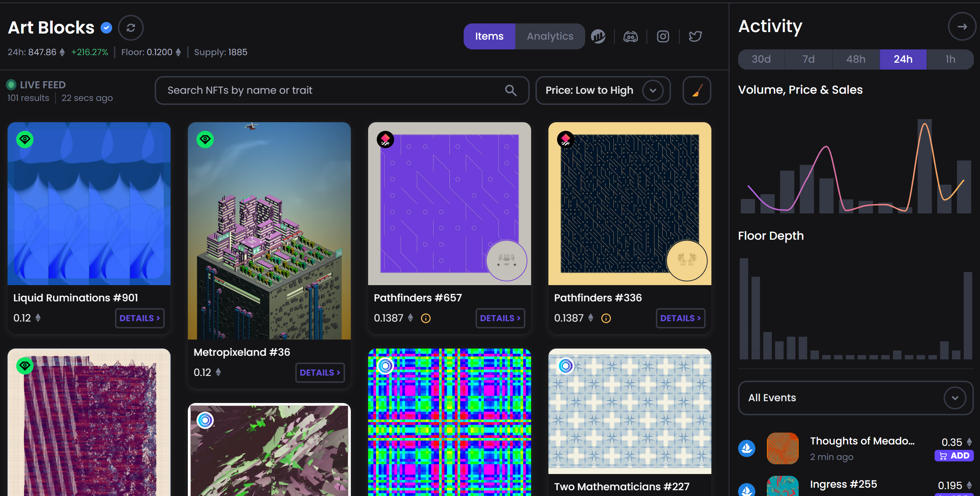
Task: Add Thoughts of Meadow item to cart
Action: [x=954, y=455]
